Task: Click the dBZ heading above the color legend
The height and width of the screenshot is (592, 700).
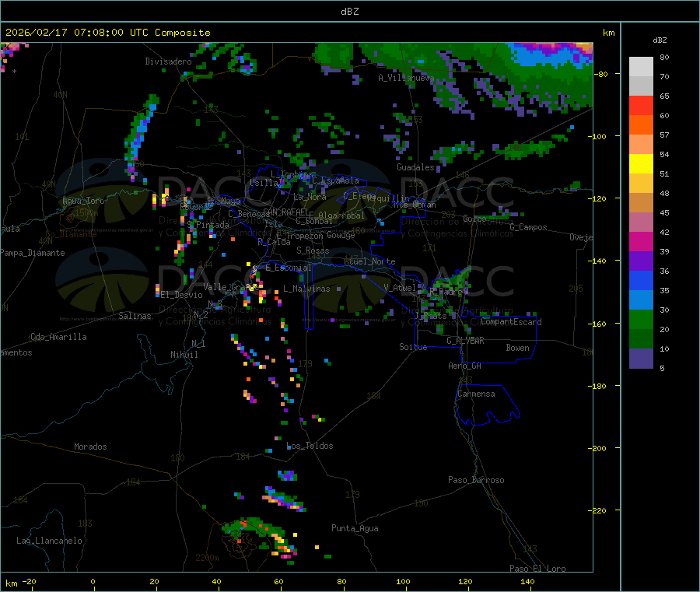Action: coord(660,40)
